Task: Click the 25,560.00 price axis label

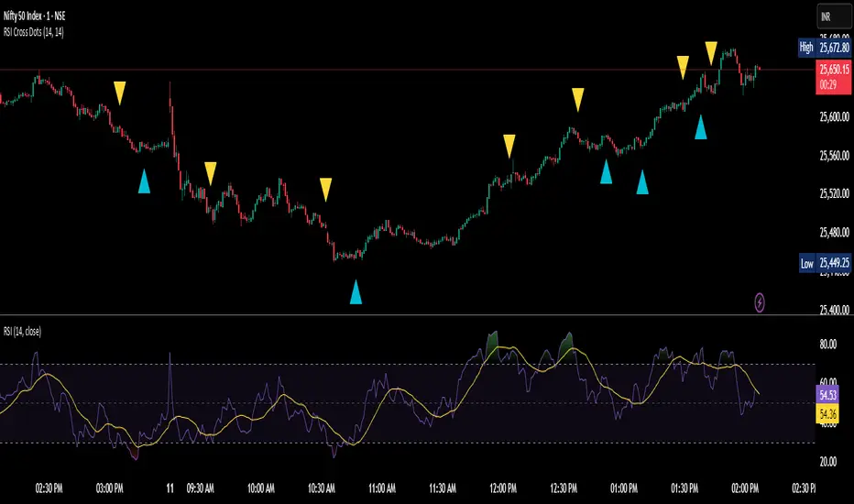Action: (x=834, y=155)
